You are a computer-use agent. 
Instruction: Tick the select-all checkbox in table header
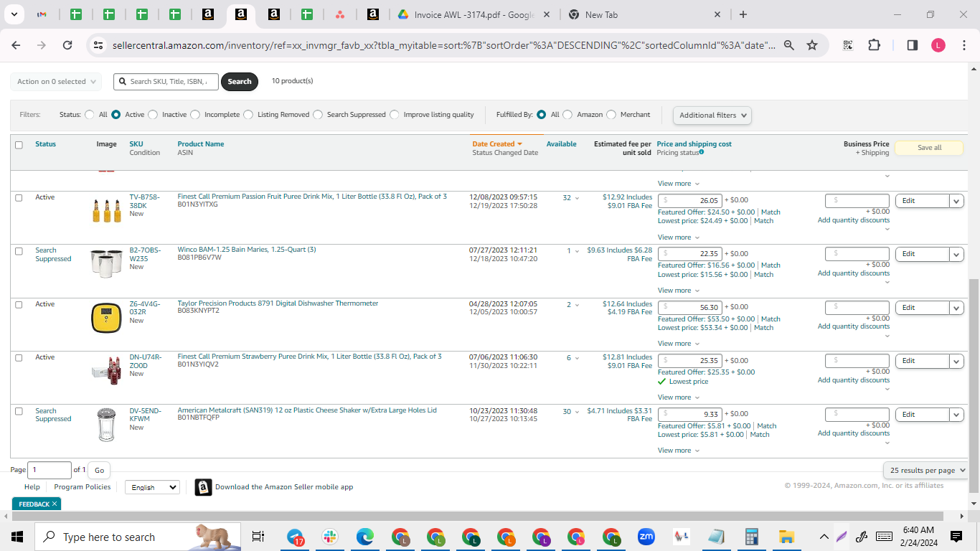(19, 145)
